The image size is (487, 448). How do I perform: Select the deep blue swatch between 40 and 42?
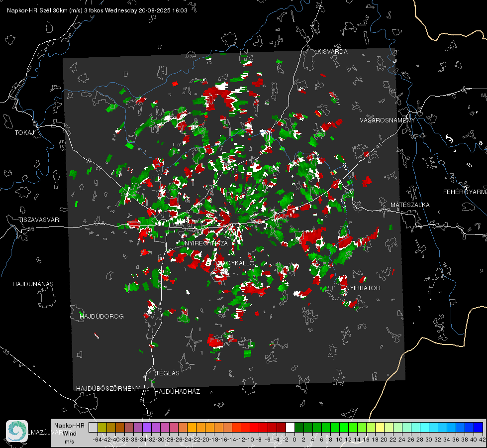(x=478, y=427)
